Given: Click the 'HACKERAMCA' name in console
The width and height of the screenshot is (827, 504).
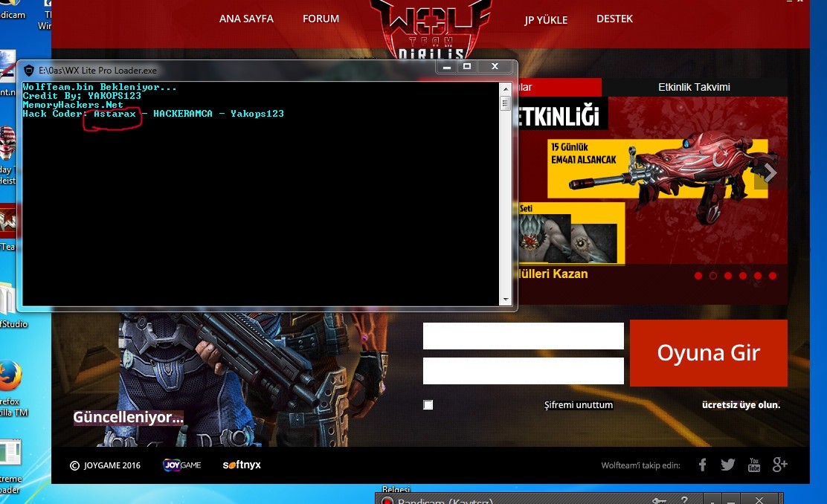Looking at the screenshot, I should pyautogui.click(x=182, y=113).
